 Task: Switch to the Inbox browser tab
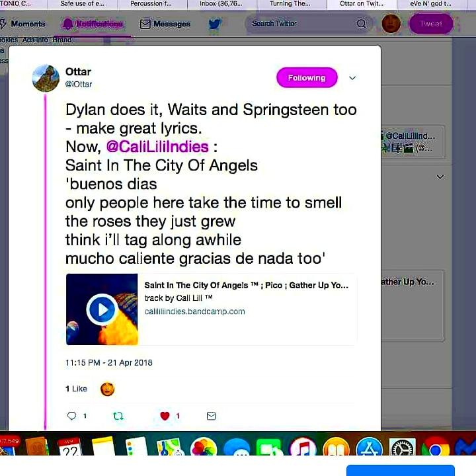(222, 4)
